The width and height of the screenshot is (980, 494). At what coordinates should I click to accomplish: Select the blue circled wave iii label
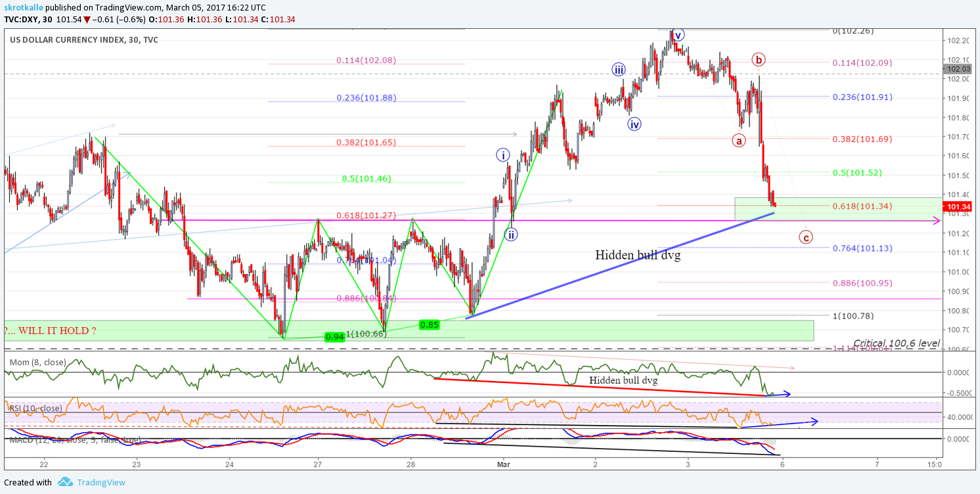click(x=618, y=70)
